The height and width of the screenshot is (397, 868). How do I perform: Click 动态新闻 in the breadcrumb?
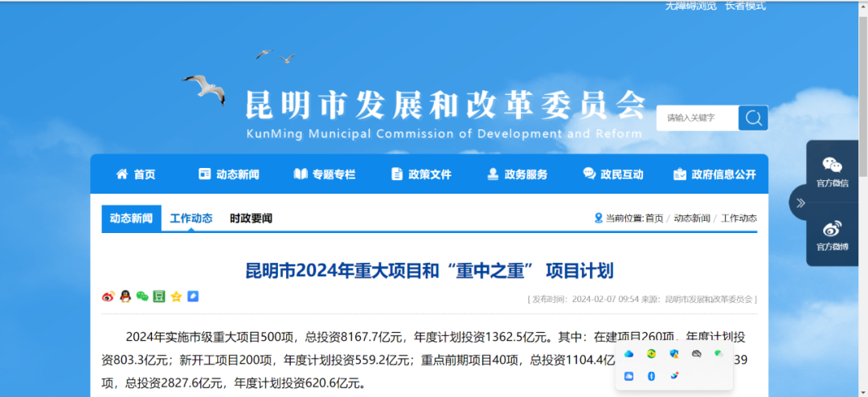[692, 218]
